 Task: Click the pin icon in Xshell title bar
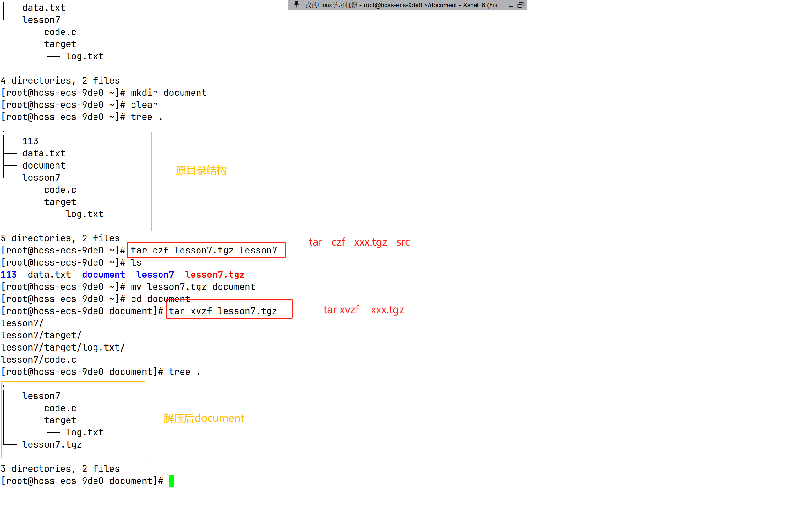pos(297,5)
